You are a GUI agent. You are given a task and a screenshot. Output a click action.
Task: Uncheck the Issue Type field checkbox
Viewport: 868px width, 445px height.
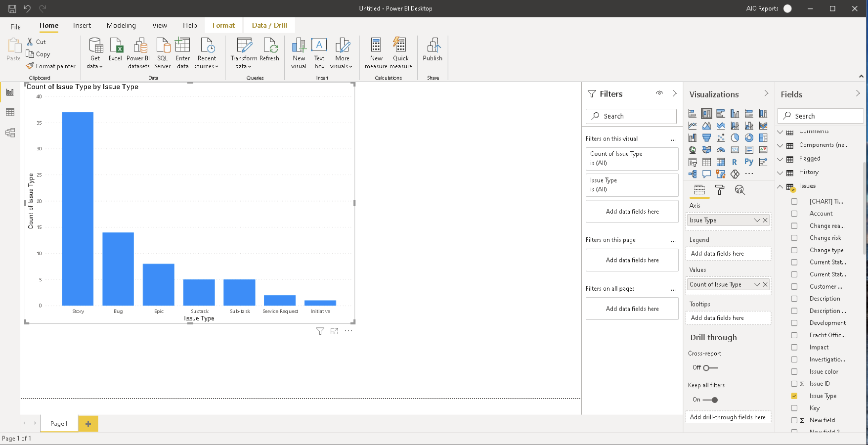794,396
